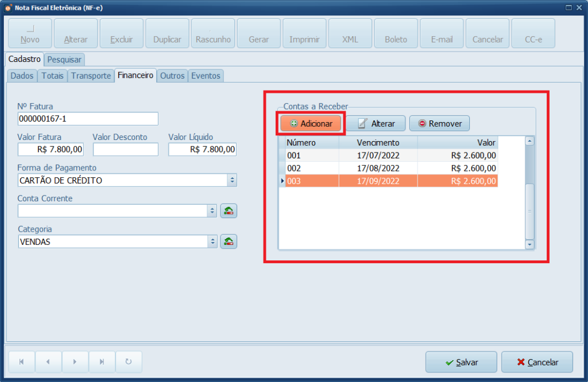Click the lookup icon beside Categoria

coord(229,241)
